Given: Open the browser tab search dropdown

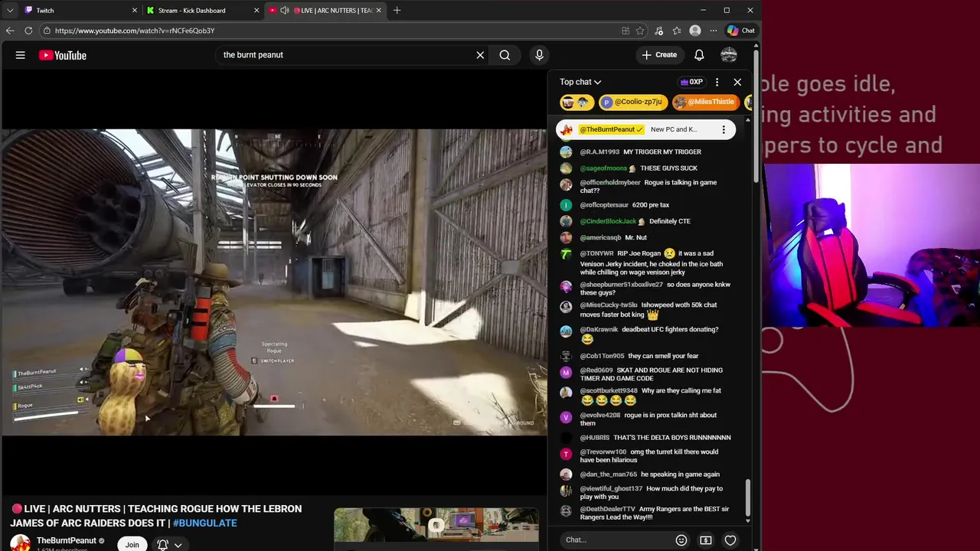Looking at the screenshot, I should (10, 11).
